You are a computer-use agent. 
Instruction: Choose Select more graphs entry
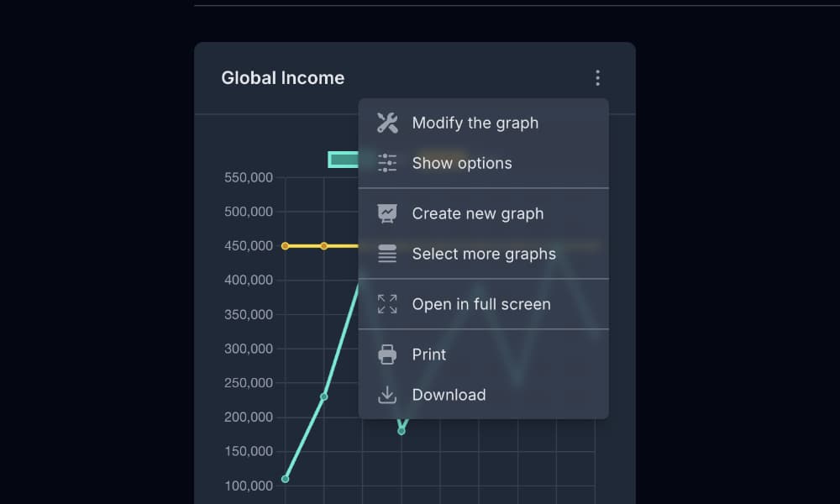pos(483,254)
